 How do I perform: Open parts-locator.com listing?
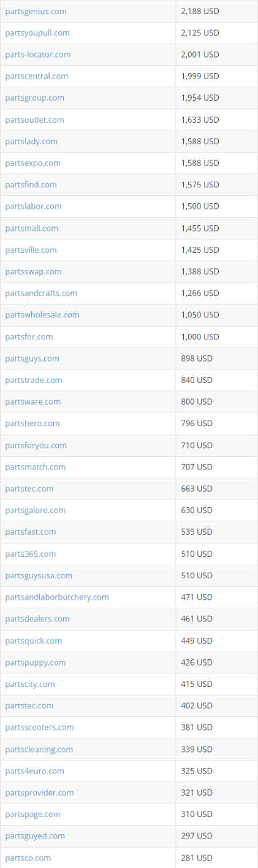click(x=37, y=54)
